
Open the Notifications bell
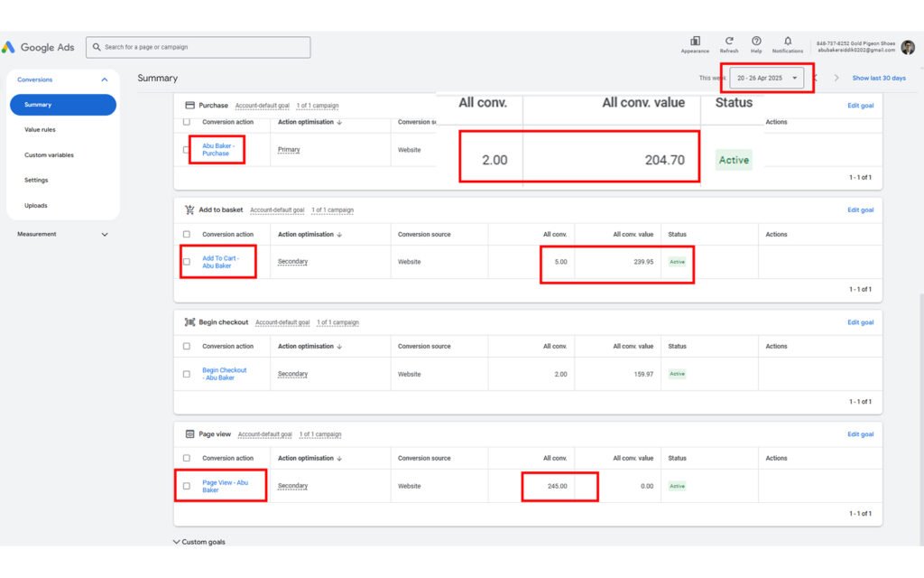(x=788, y=41)
